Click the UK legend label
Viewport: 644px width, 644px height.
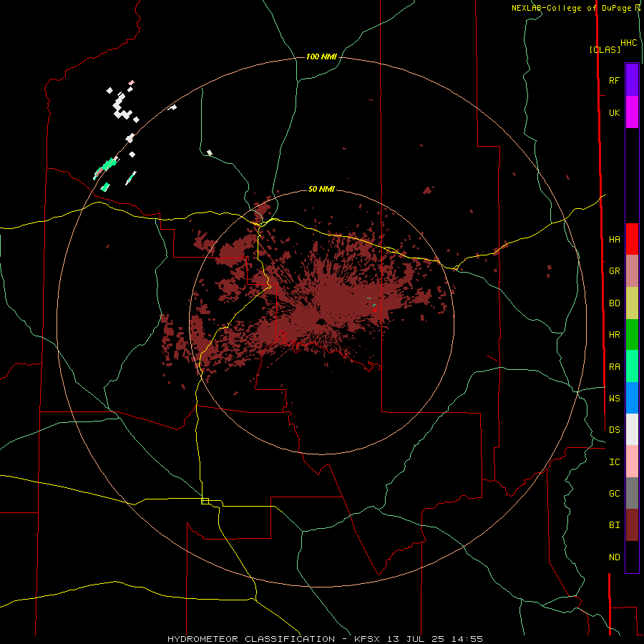click(614, 112)
